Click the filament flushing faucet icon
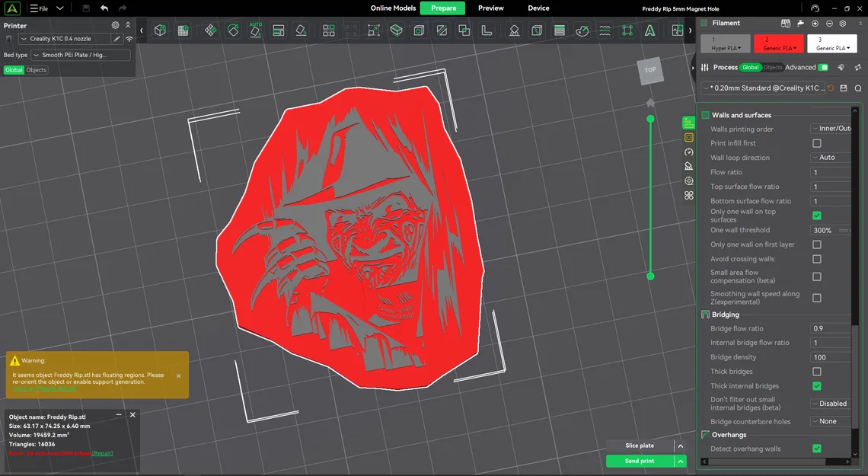 (800, 24)
